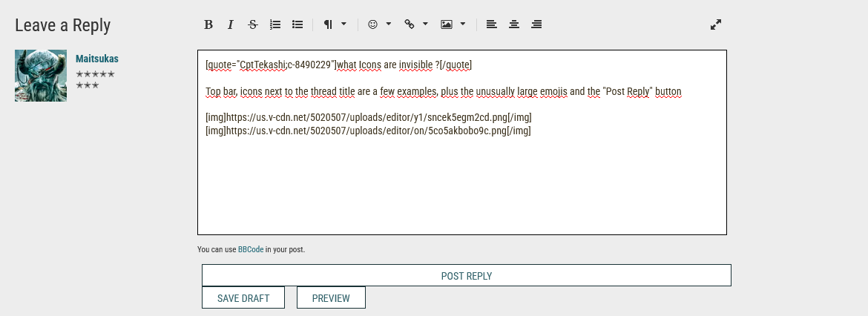The height and width of the screenshot is (316, 868).
Task: Click the PREVIEW button
Action: pyautogui.click(x=331, y=297)
